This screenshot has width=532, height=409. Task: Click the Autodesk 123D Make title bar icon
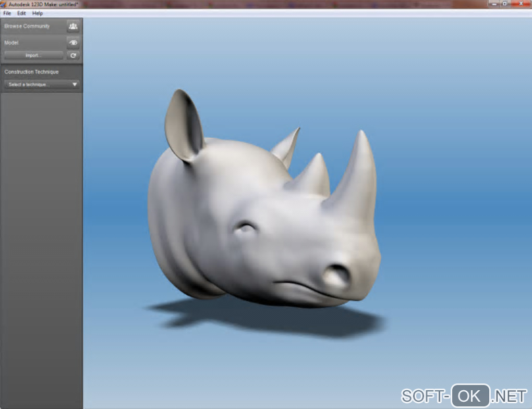[4, 4]
